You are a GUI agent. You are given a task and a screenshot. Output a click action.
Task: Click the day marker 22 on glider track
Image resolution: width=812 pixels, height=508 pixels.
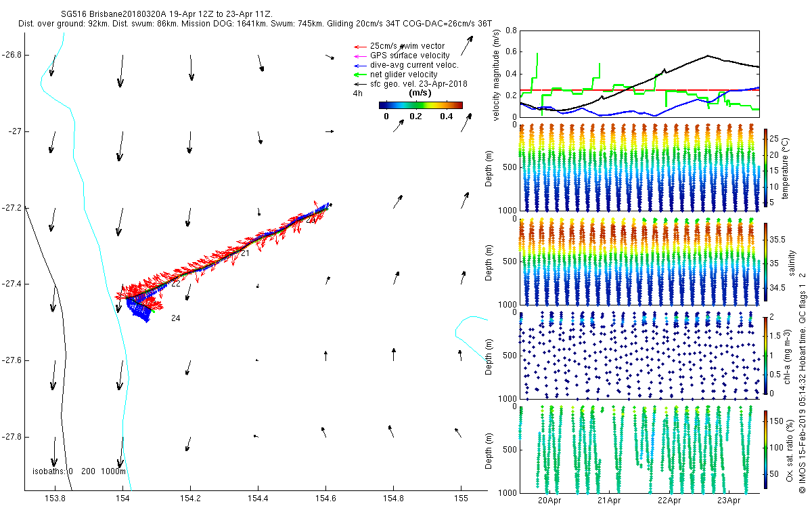pyautogui.click(x=175, y=284)
